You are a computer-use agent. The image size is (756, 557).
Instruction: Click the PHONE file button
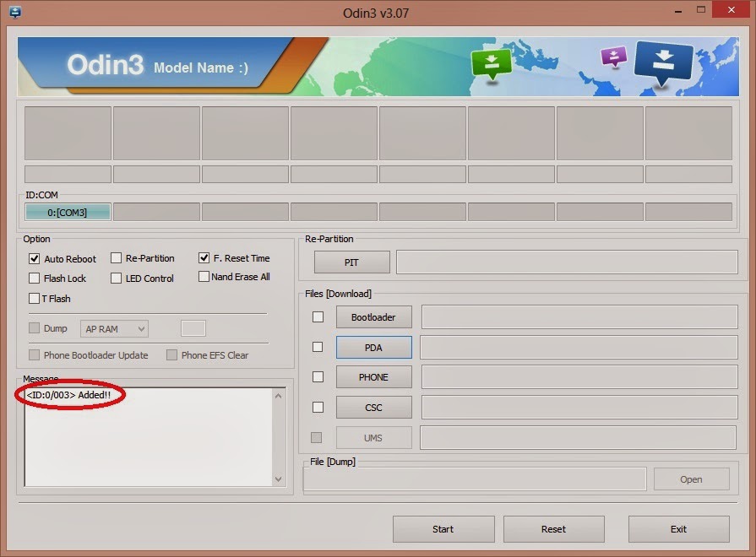pos(373,376)
